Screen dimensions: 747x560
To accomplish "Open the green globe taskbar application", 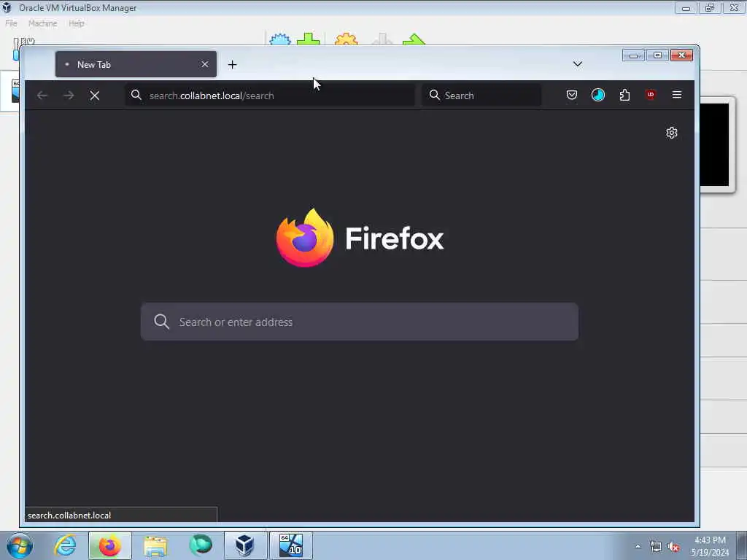I will click(201, 545).
